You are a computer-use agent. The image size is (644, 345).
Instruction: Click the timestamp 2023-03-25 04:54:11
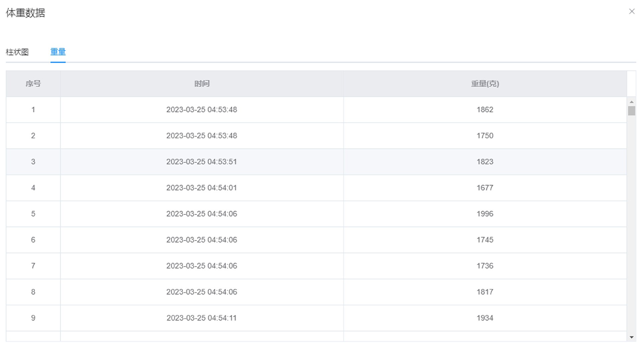coord(202,318)
